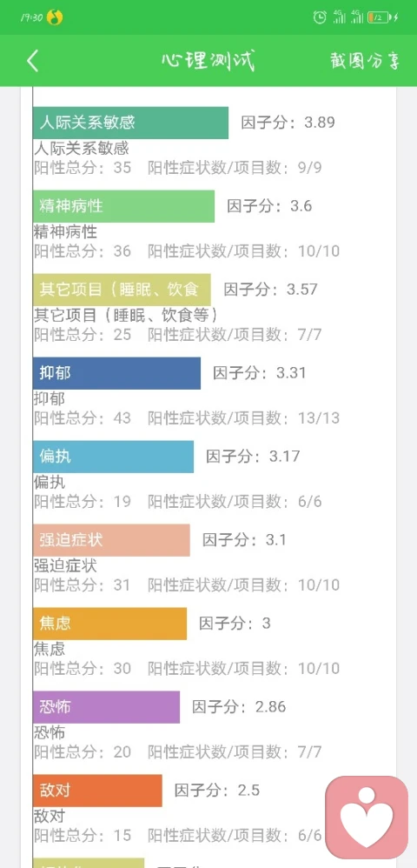This screenshot has width=417, height=868.
Task: Click the 截图分享 share button
Action: point(365,61)
